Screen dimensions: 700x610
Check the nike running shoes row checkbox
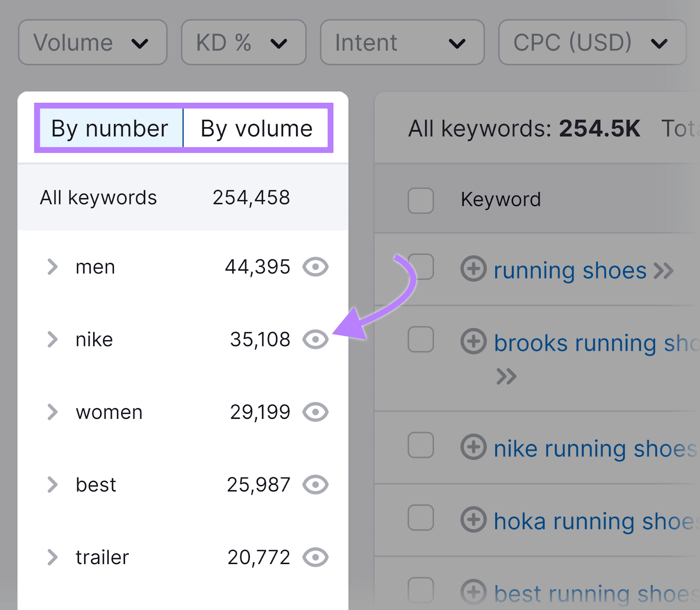click(x=421, y=445)
